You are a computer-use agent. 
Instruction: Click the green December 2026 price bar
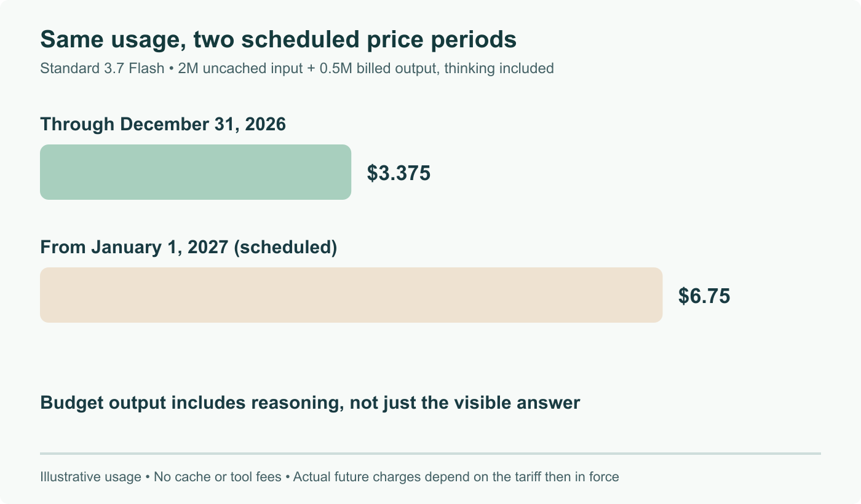click(196, 172)
